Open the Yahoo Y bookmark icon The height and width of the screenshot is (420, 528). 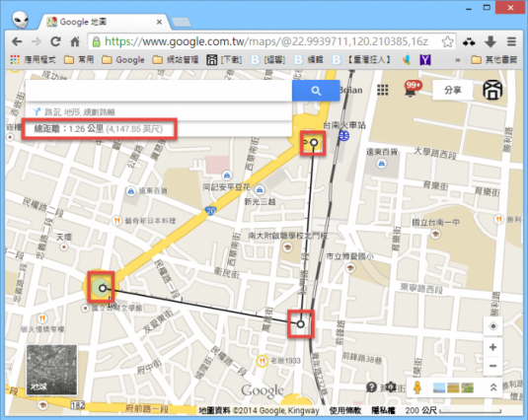pos(425,60)
